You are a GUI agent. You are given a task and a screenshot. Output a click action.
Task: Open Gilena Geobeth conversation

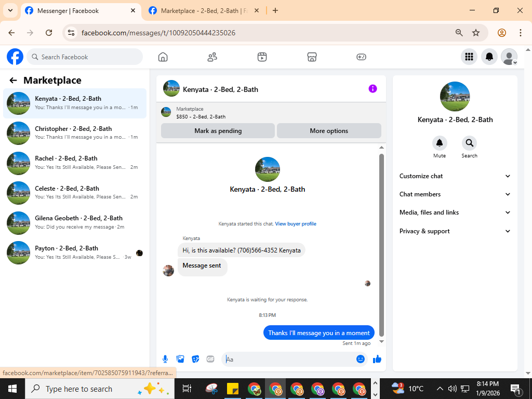tap(75, 222)
